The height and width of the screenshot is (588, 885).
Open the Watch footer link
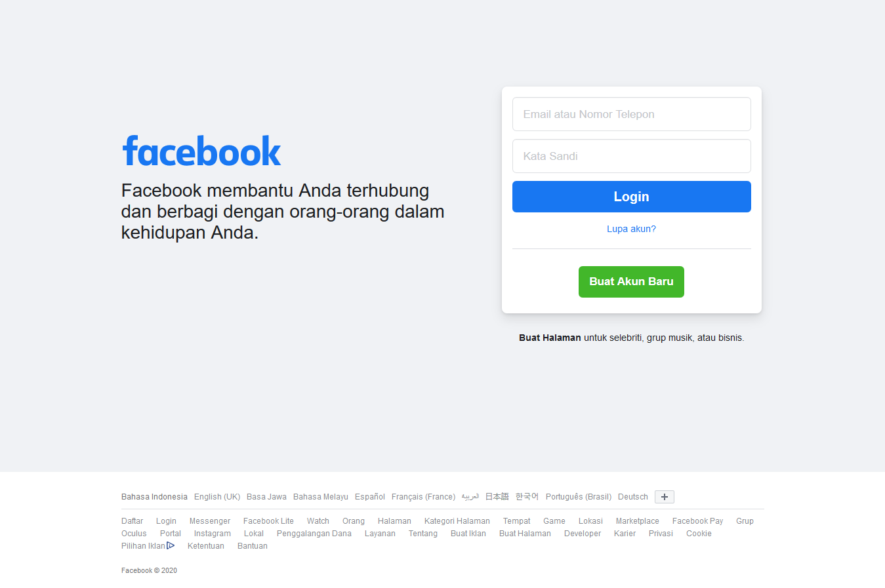click(318, 521)
